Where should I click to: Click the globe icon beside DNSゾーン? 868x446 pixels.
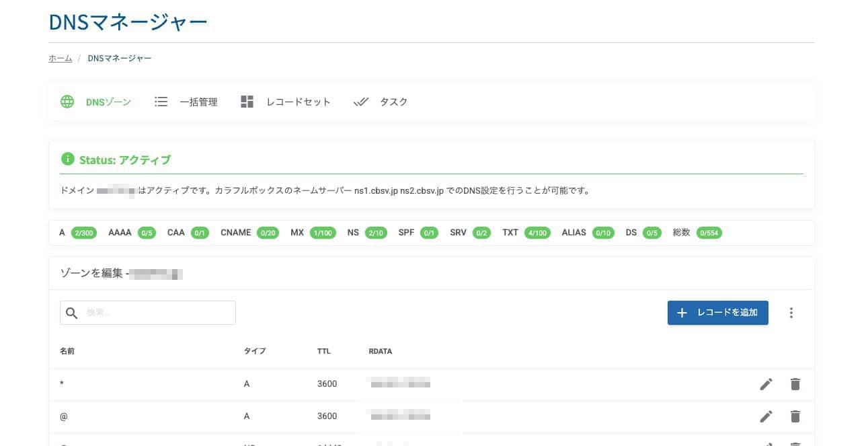tap(67, 102)
